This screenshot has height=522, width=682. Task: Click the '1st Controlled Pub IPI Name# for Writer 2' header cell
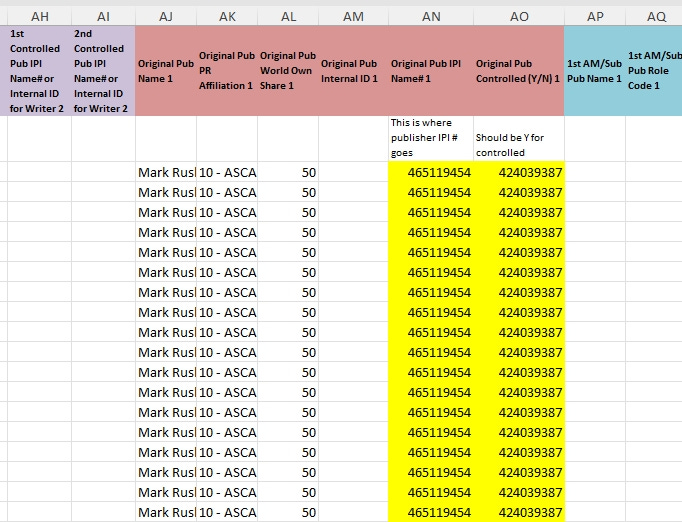(40, 71)
